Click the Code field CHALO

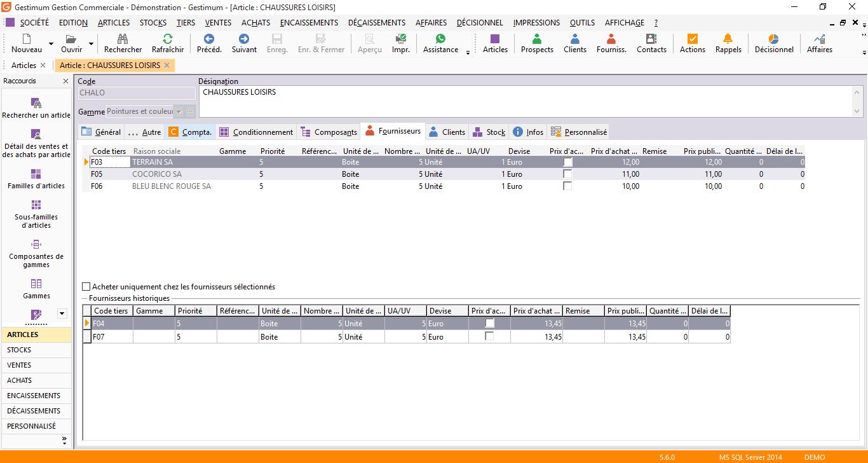point(137,93)
